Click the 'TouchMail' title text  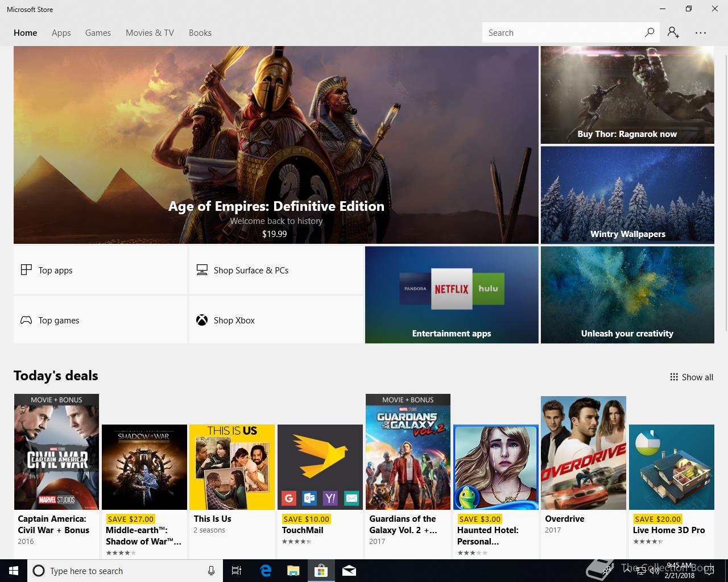click(303, 530)
